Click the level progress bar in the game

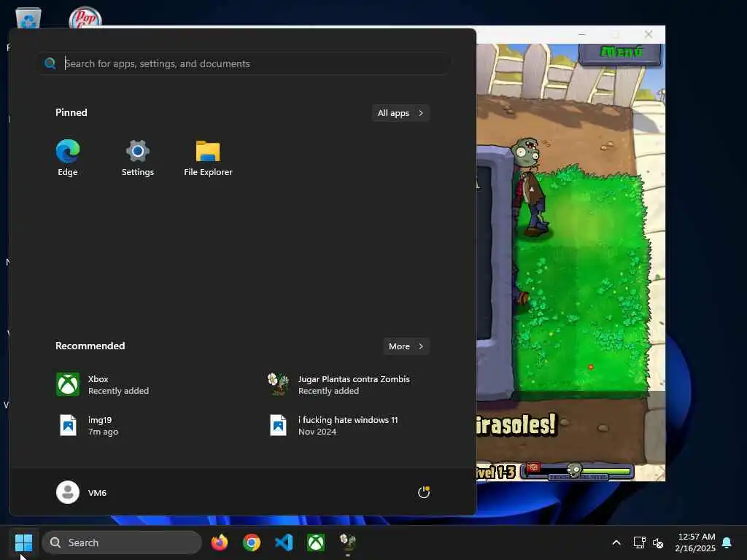[578, 472]
